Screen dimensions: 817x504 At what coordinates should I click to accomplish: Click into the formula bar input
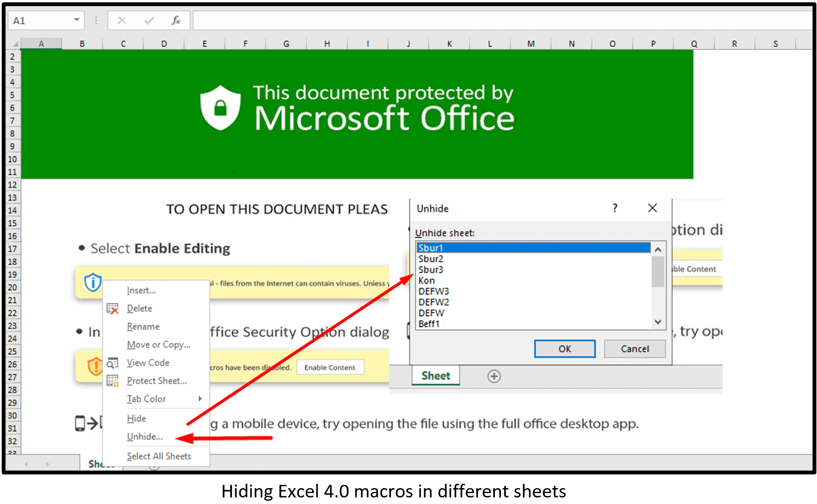click(503, 20)
